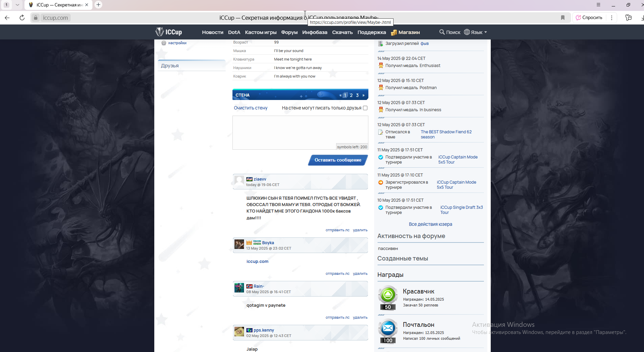
Task: Open iccup.com link in Boyka's post
Action: (x=257, y=262)
